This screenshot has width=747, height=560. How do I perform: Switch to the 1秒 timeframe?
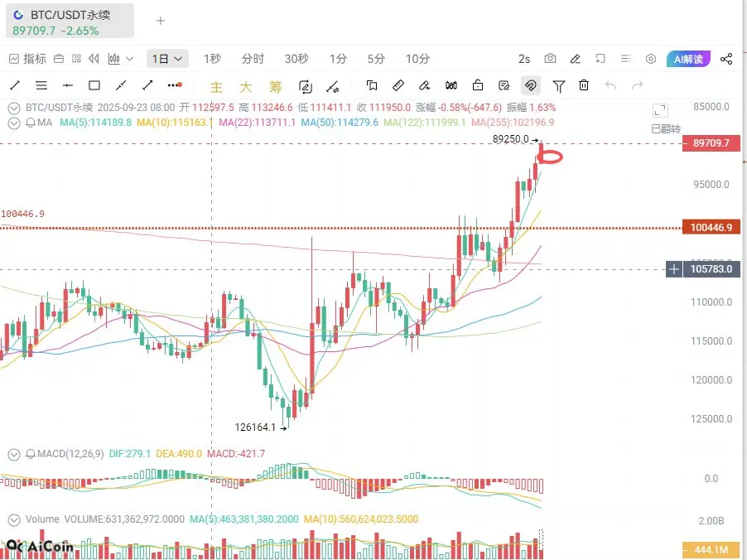(x=212, y=59)
